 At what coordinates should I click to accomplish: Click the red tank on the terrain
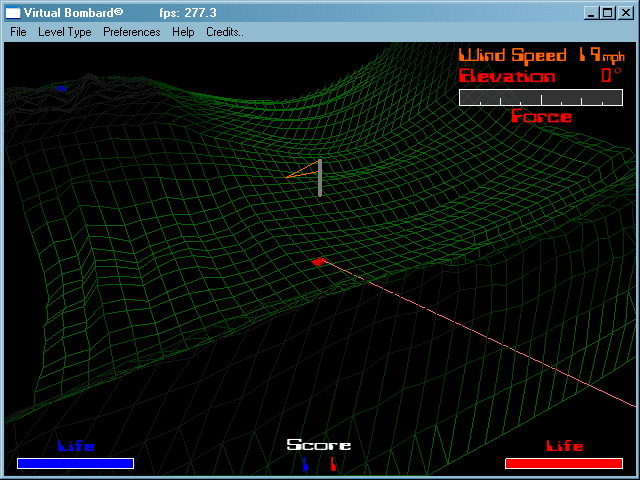coord(319,262)
